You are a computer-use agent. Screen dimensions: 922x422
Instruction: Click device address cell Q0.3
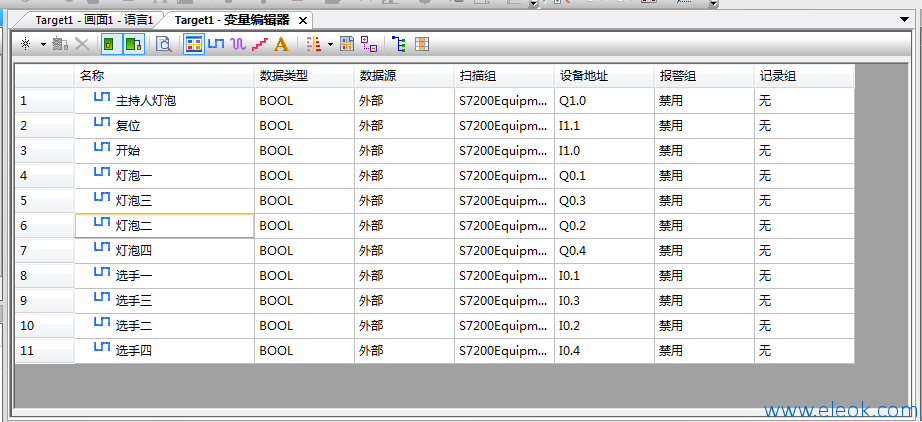(604, 201)
